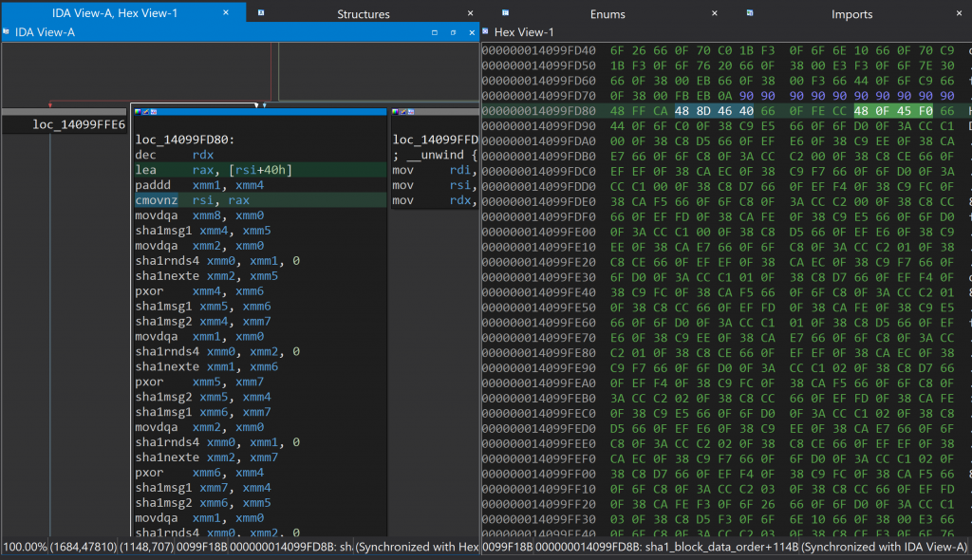This screenshot has width=972, height=560.
Task: Click hex address 000000014099FE00
Action: click(x=539, y=232)
